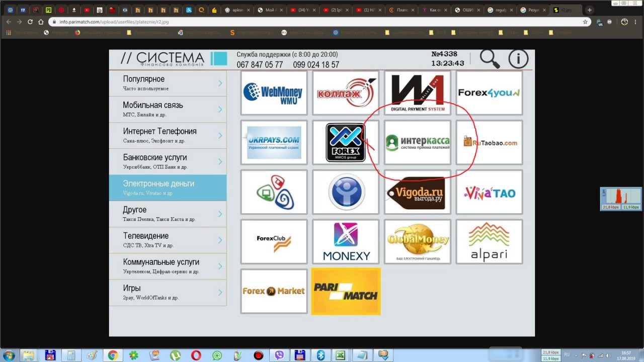The width and height of the screenshot is (644, 362).
Task: Open the MONEXY tile
Action: coord(346,241)
